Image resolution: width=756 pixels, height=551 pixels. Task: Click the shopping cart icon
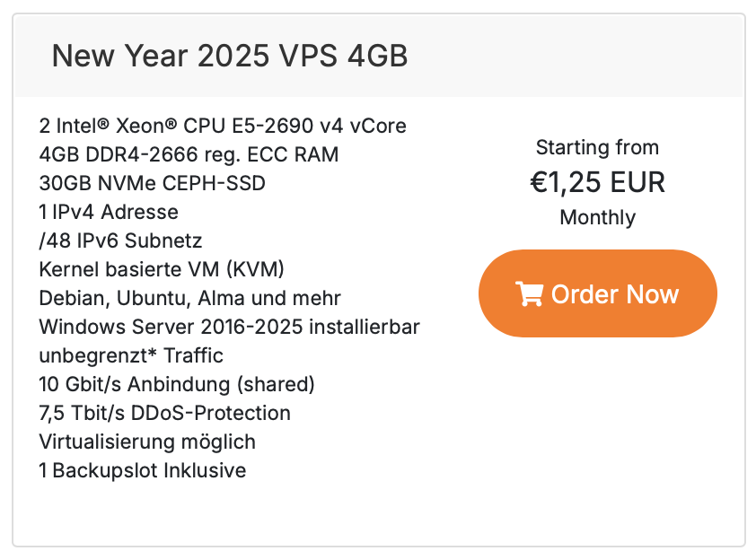click(x=530, y=293)
